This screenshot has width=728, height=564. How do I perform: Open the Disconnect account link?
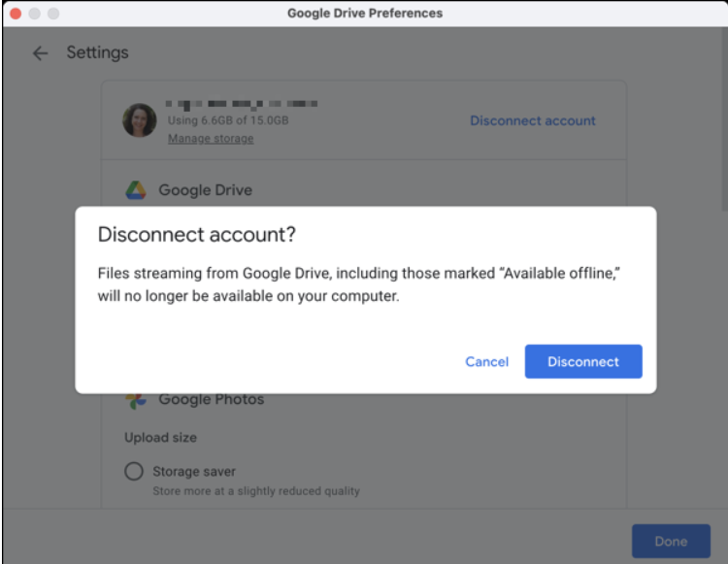(x=533, y=120)
